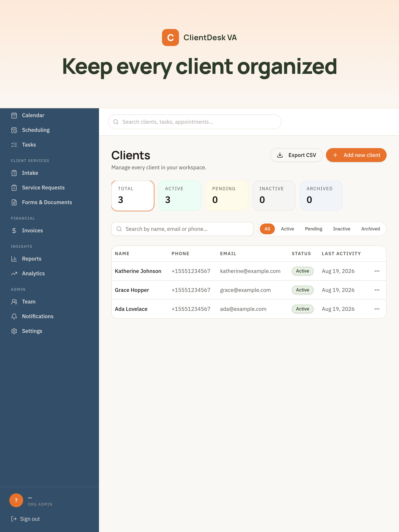
Task: Click the ORG ADMIN role label
Action: point(40,504)
